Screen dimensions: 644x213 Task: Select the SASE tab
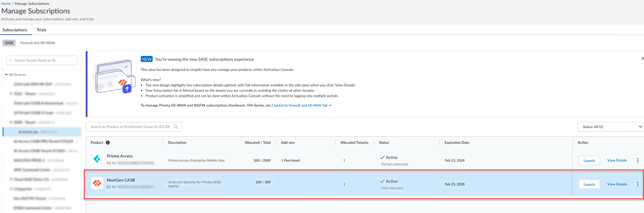click(9, 43)
